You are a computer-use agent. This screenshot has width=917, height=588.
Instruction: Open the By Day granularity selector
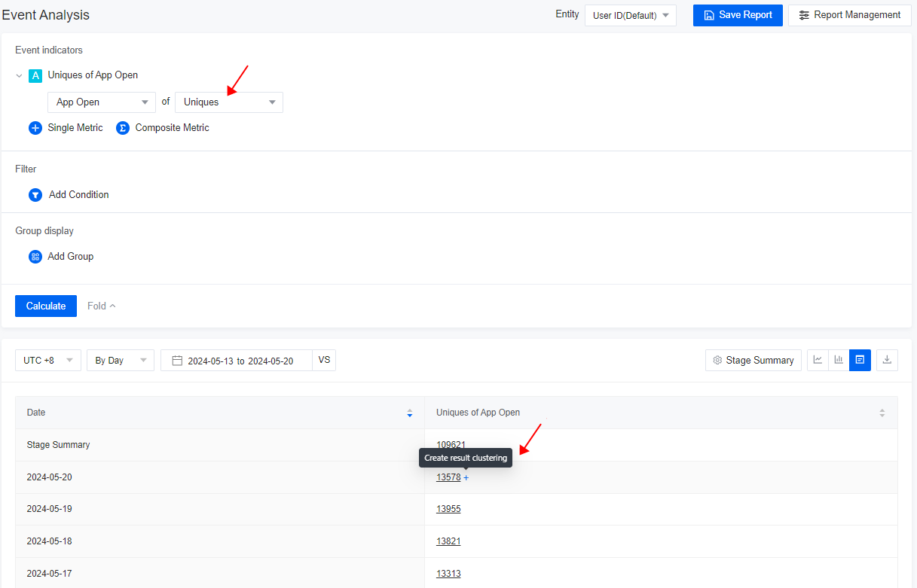(x=120, y=360)
